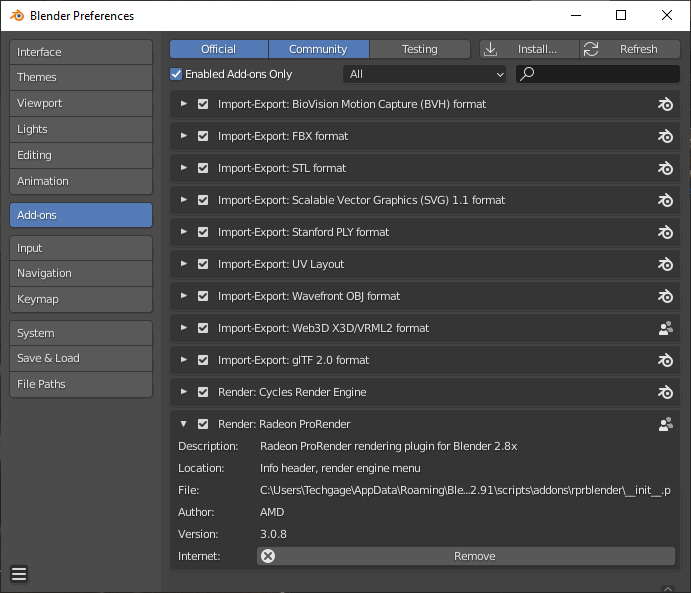
Task: Disable the Cycles Render Engine checkbox
Action: [x=203, y=392]
